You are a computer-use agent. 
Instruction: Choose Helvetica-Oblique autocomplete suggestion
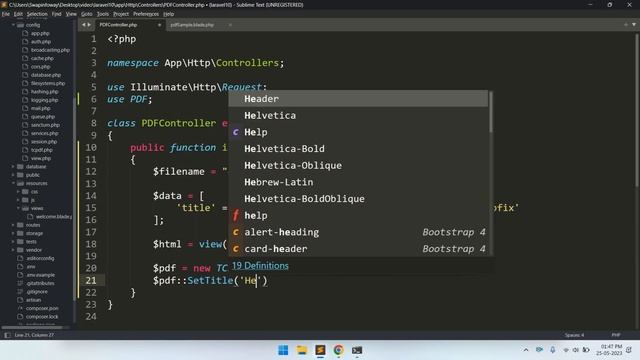coord(358,165)
